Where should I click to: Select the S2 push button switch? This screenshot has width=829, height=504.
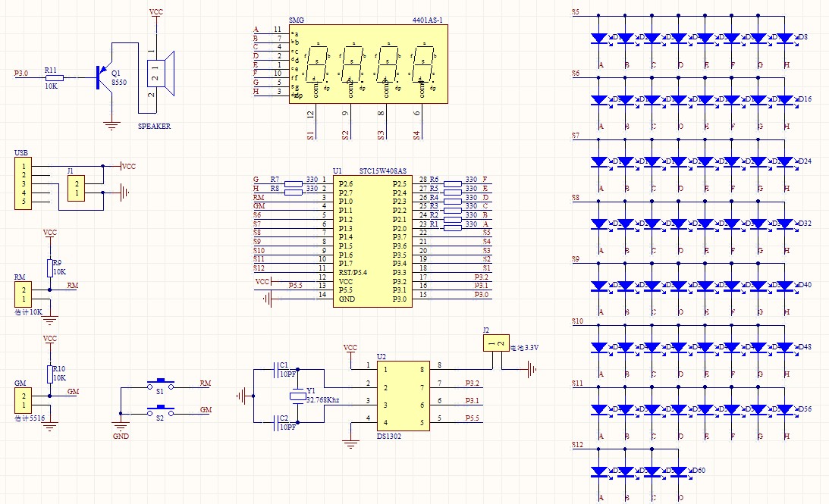[160, 411]
